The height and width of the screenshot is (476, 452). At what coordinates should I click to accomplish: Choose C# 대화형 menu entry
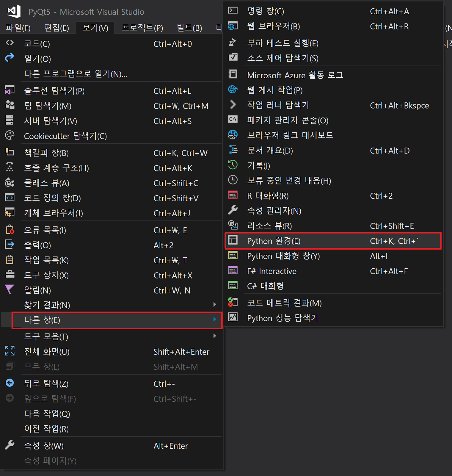click(x=333, y=286)
